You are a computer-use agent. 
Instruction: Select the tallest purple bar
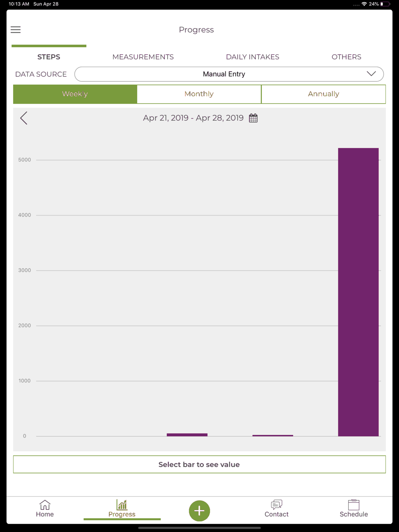tap(358, 292)
